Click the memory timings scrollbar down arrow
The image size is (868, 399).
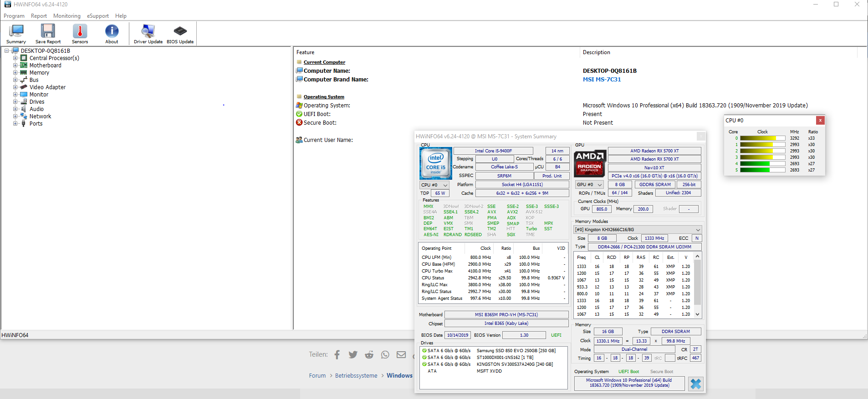pos(697,314)
